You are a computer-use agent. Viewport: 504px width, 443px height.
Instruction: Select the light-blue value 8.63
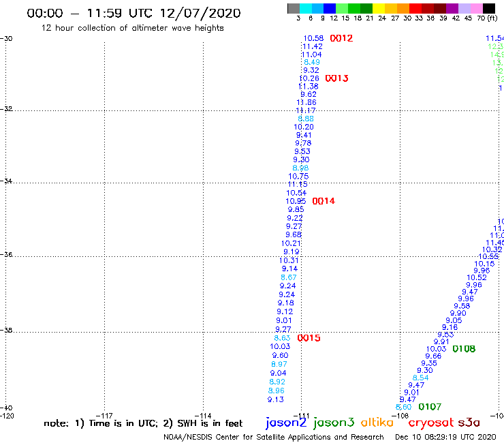point(282,338)
